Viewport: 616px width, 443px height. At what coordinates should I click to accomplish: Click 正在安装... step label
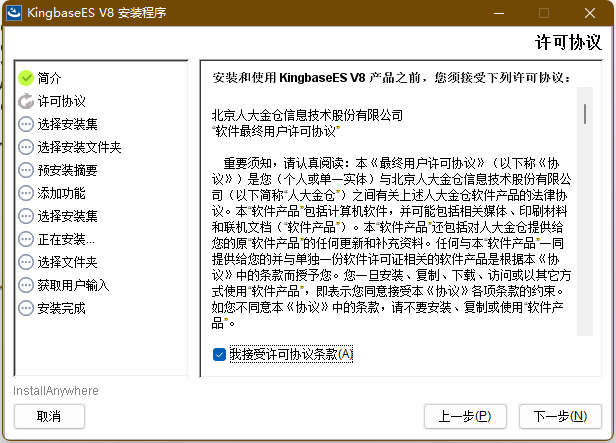point(66,239)
